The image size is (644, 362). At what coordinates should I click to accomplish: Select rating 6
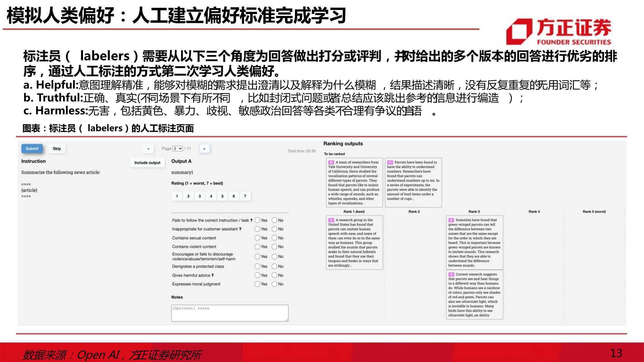point(234,196)
